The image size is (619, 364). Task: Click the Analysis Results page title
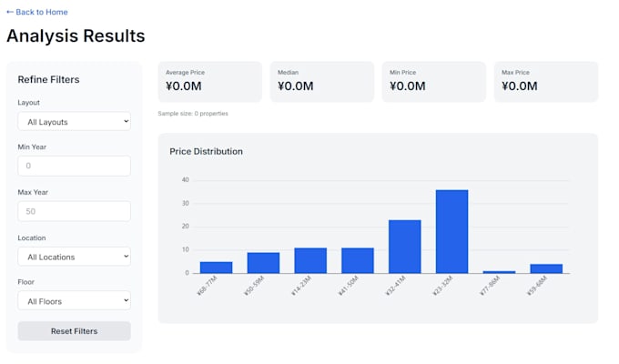tap(76, 35)
